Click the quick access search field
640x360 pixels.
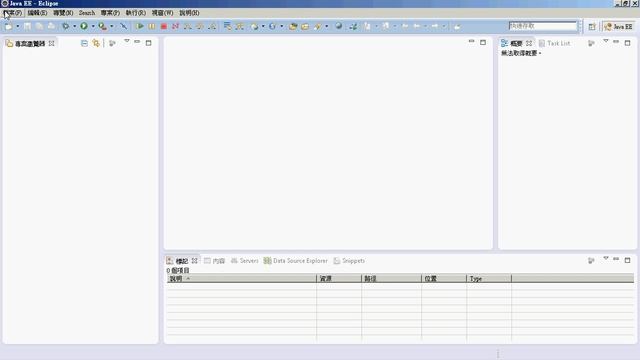tap(542, 26)
